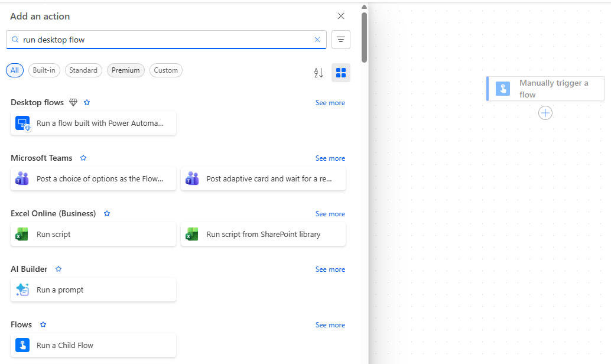This screenshot has width=611, height=364.
Task: Click Teams icon on Post a choice card
Action: point(22,178)
